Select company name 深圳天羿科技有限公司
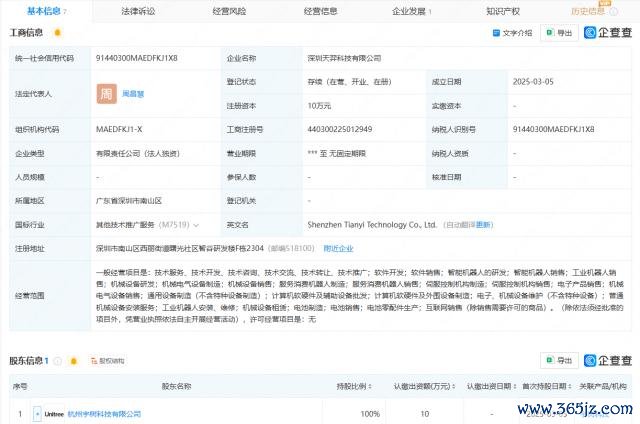This screenshot has width=640, height=424. click(344, 58)
